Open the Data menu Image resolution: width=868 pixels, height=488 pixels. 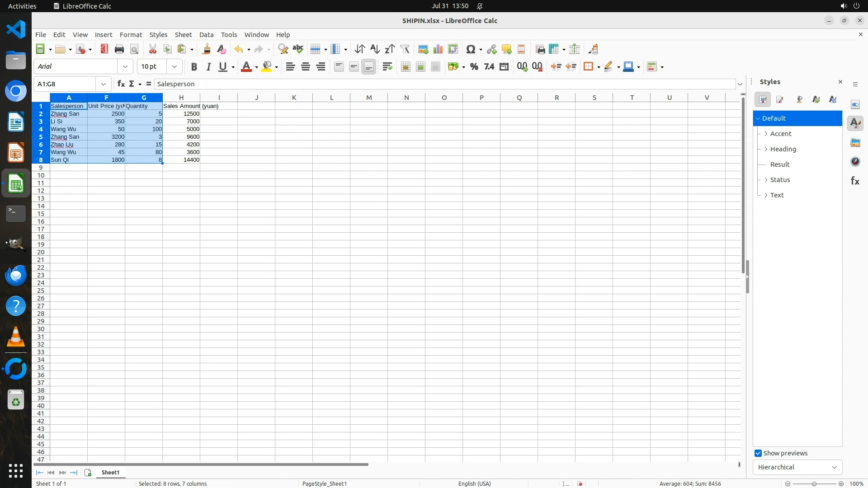206,35
